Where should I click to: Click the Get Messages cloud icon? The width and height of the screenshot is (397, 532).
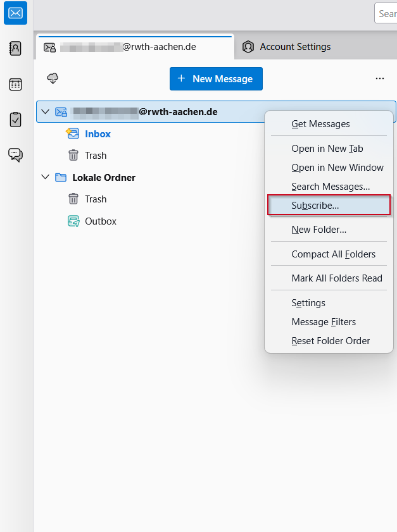click(53, 78)
